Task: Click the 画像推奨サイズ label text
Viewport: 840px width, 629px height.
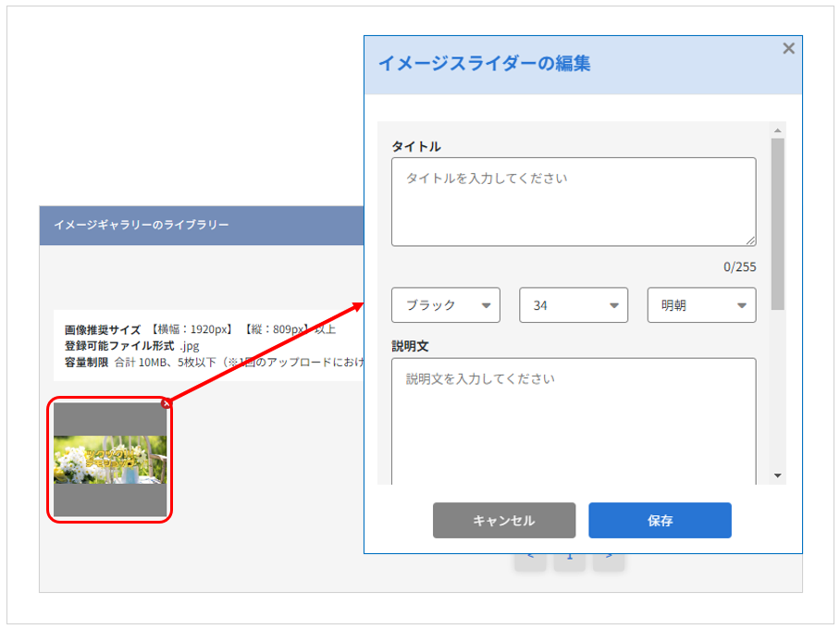Action: pos(103,329)
